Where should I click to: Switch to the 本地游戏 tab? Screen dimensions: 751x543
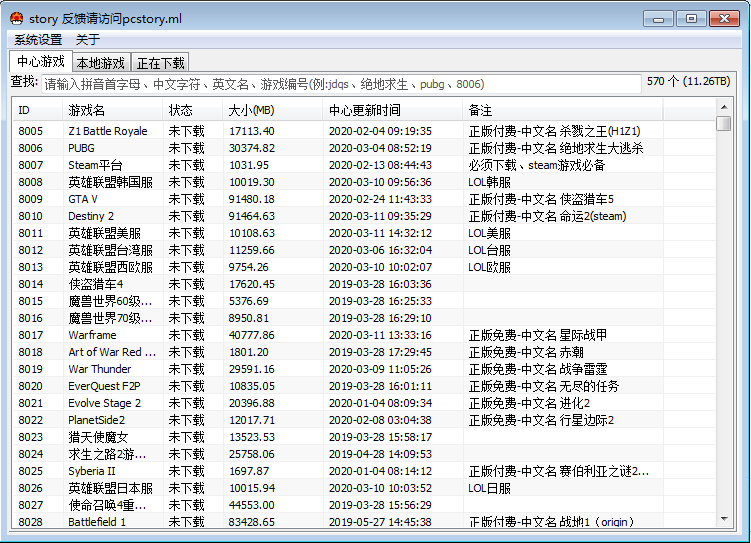pos(101,63)
